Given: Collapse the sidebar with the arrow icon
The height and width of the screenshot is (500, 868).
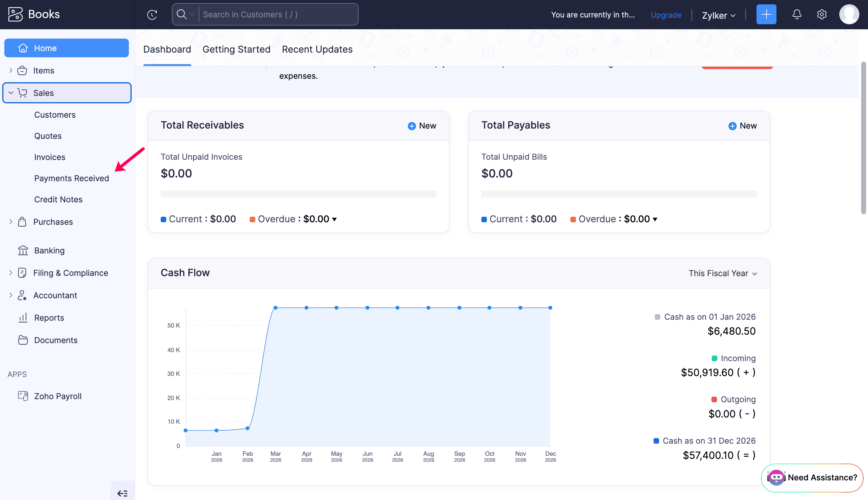Looking at the screenshot, I should 122,493.
